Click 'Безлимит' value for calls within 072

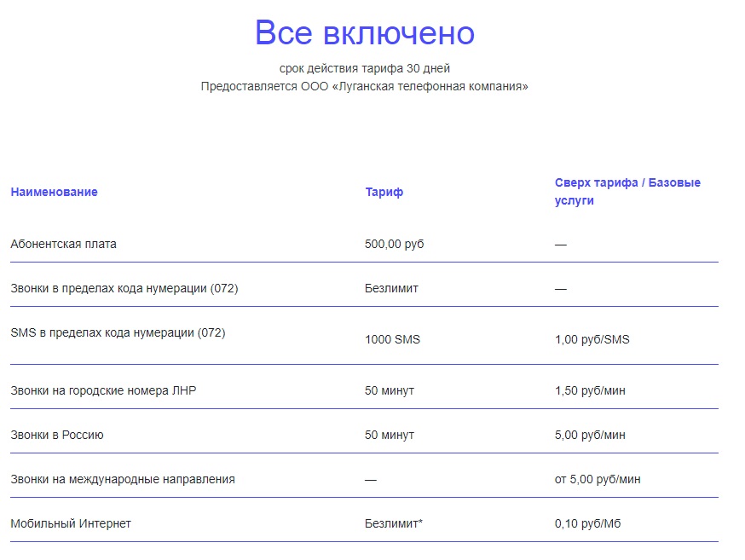(391, 288)
